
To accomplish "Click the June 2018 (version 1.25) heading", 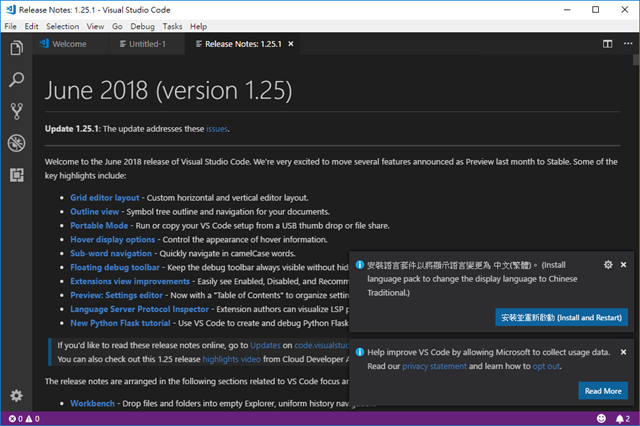I will pos(168,91).
